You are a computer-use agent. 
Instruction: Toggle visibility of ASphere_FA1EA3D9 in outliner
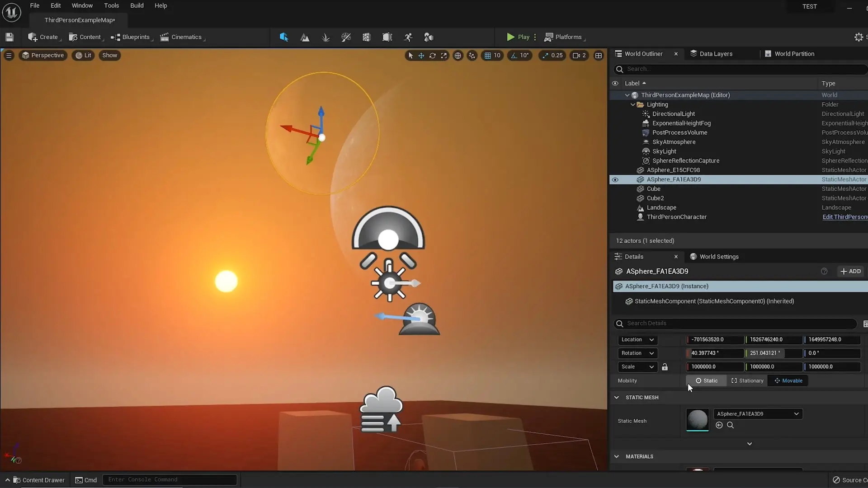[615, 180]
